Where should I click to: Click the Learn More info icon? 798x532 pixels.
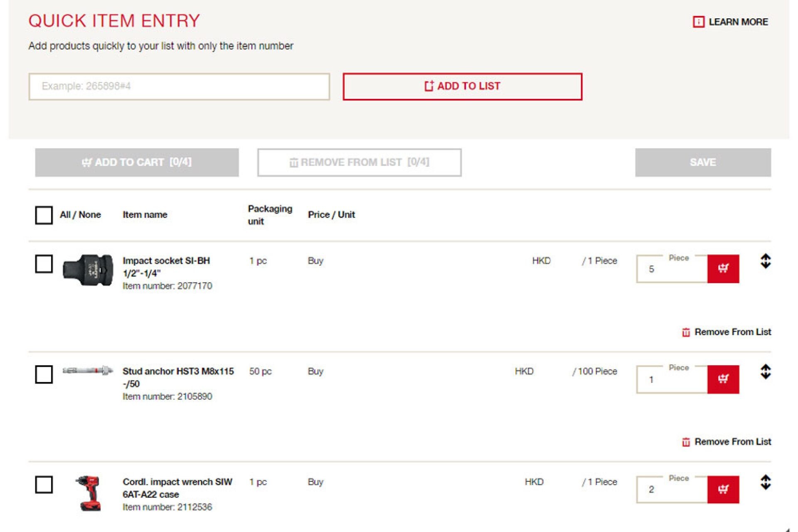(x=698, y=22)
